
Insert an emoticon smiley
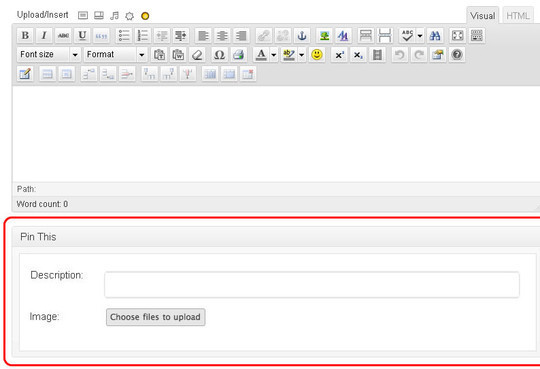pos(317,54)
